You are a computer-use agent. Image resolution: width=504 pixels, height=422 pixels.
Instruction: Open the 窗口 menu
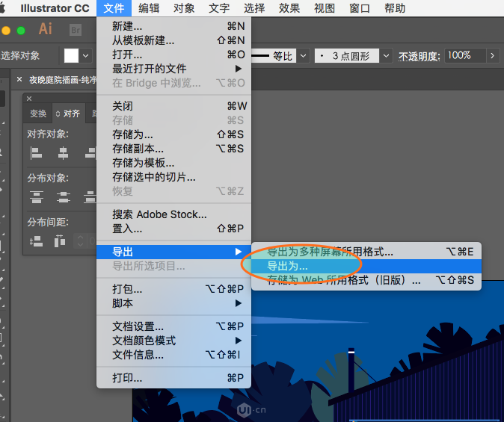pyautogui.click(x=360, y=8)
